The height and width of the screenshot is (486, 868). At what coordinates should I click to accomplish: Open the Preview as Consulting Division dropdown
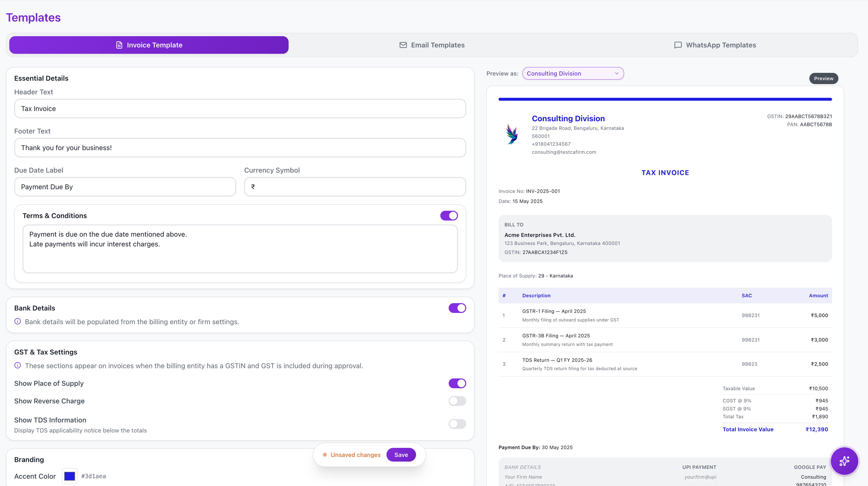click(573, 73)
